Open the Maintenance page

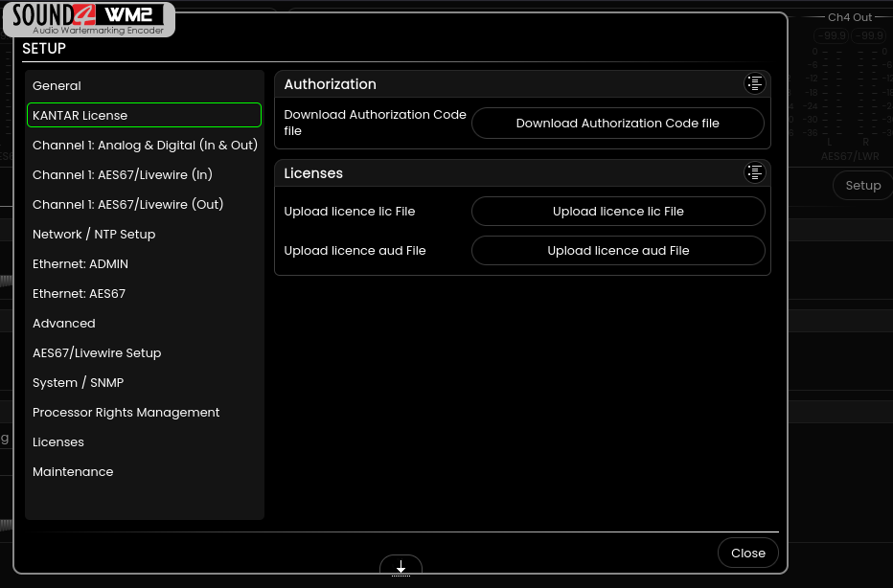pyautogui.click(x=144, y=471)
